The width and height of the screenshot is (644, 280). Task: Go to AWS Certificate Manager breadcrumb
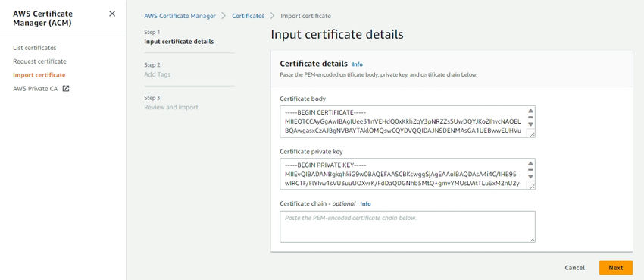[180, 16]
